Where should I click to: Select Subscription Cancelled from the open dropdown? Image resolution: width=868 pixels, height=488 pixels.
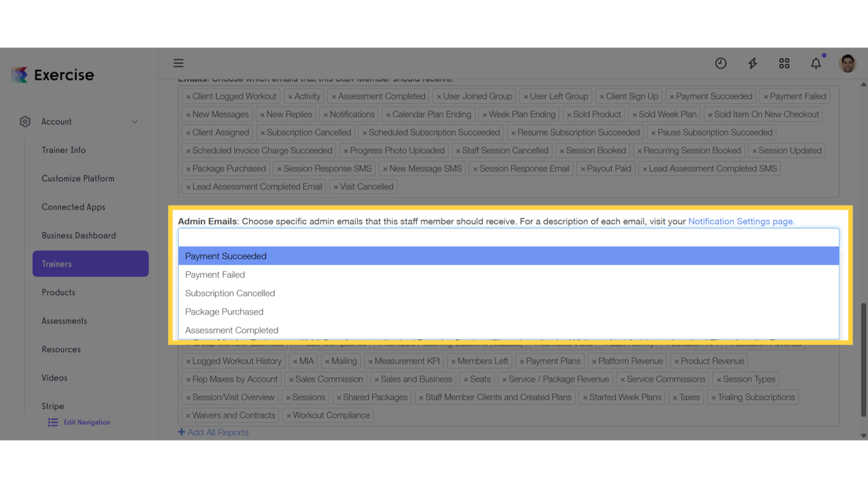pyautogui.click(x=230, y=293)
